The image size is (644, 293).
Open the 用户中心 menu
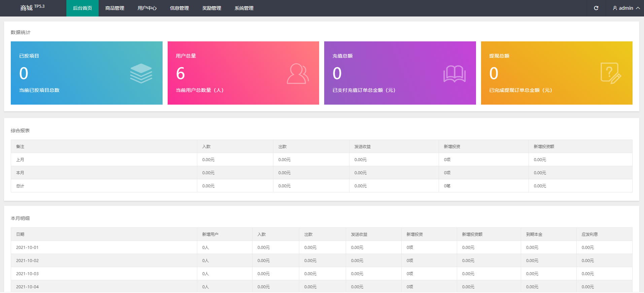pos(147,8)
